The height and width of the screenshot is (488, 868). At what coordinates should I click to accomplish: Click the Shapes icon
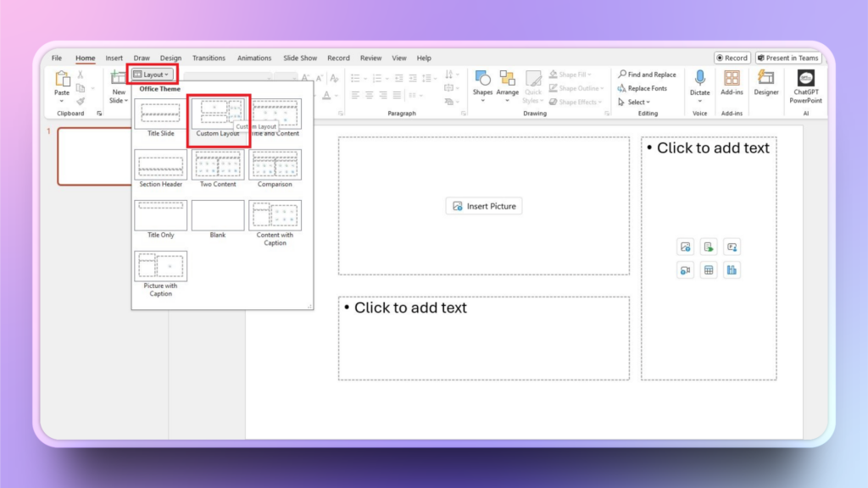pyautogui.click(x=482, y=78)
